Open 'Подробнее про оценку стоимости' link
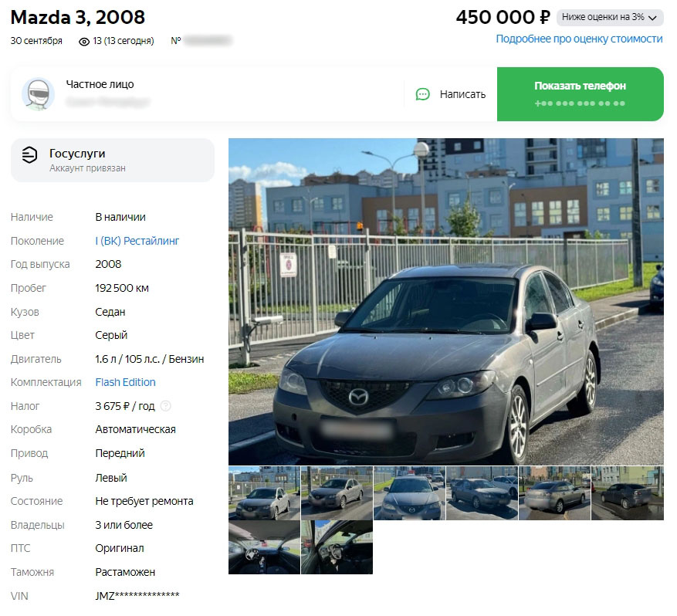Image resolution: width=677 pixels, height=616 pixels. (x=579, y=39)
